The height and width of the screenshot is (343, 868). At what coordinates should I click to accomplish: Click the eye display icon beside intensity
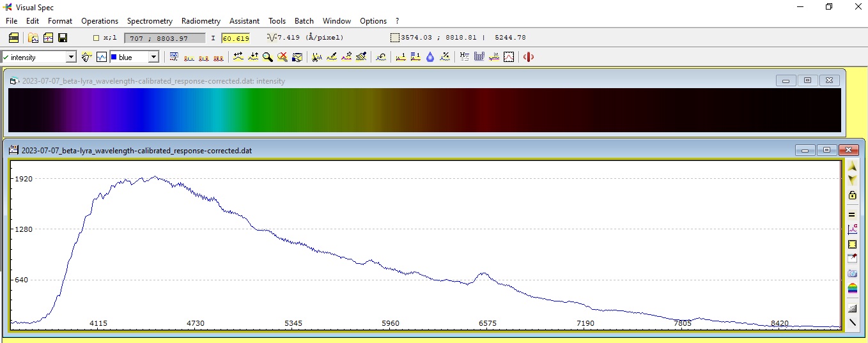pos(87,57)
